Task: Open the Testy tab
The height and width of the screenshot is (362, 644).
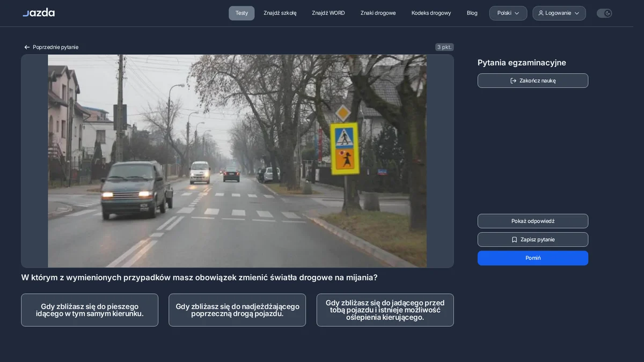Action: point(241,13)
